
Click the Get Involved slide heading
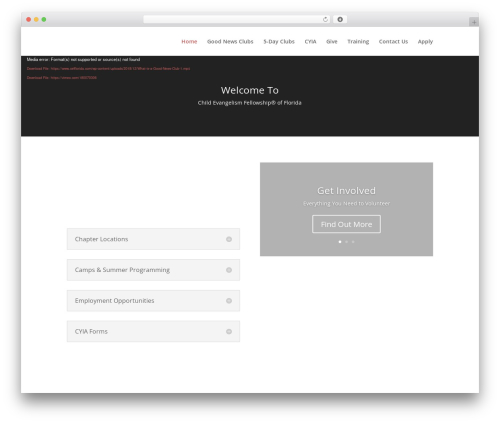coord(346,191)
